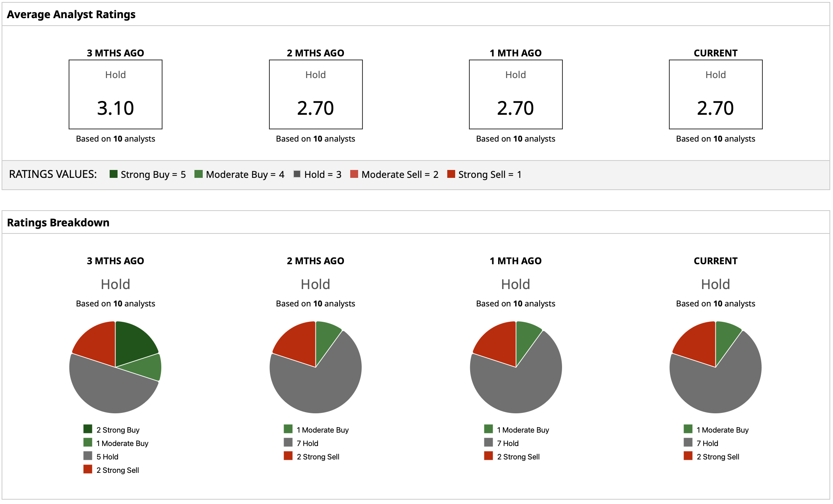Click the Strong Buy dark green legend swatch
The height and width of the screenshot is (504, 833).
(114, 174)
